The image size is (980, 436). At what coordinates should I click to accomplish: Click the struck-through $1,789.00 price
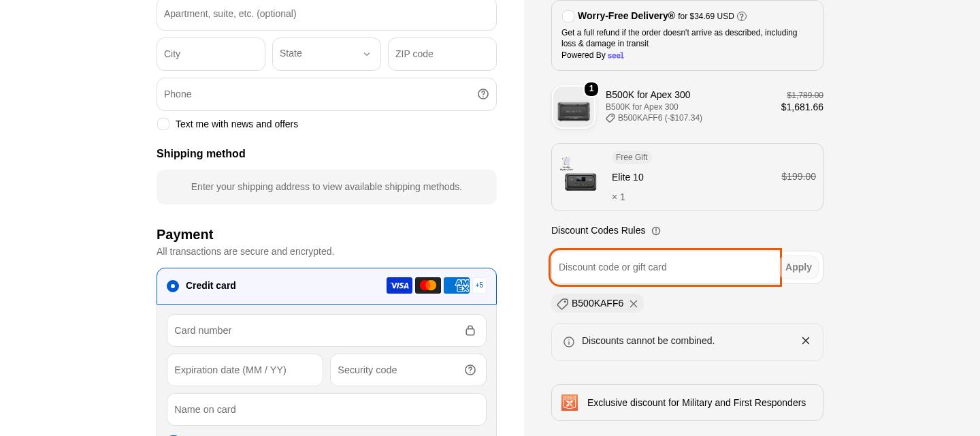[x=805, y=95]
